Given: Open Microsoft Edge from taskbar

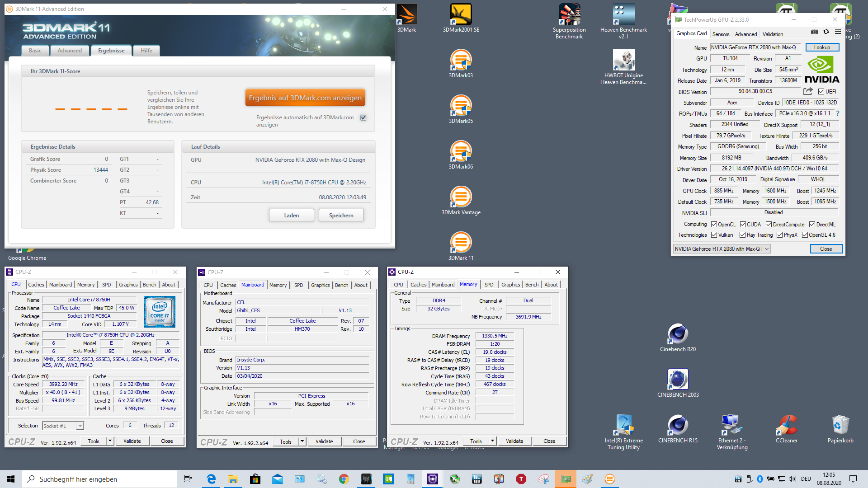Looking at the screenshot, I should click(211, 479).
